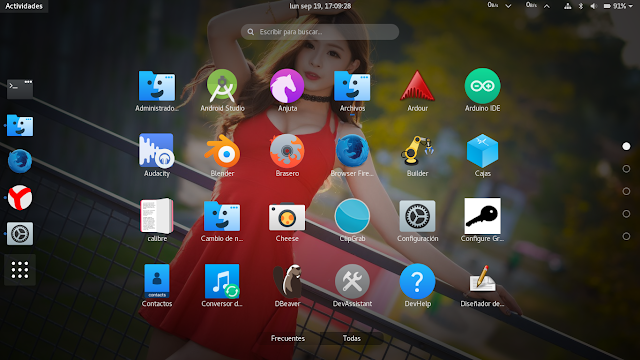Viewport: 640px width, 360px height.
Task: Launch Configure Gr... key app
Action: (482, 220)
